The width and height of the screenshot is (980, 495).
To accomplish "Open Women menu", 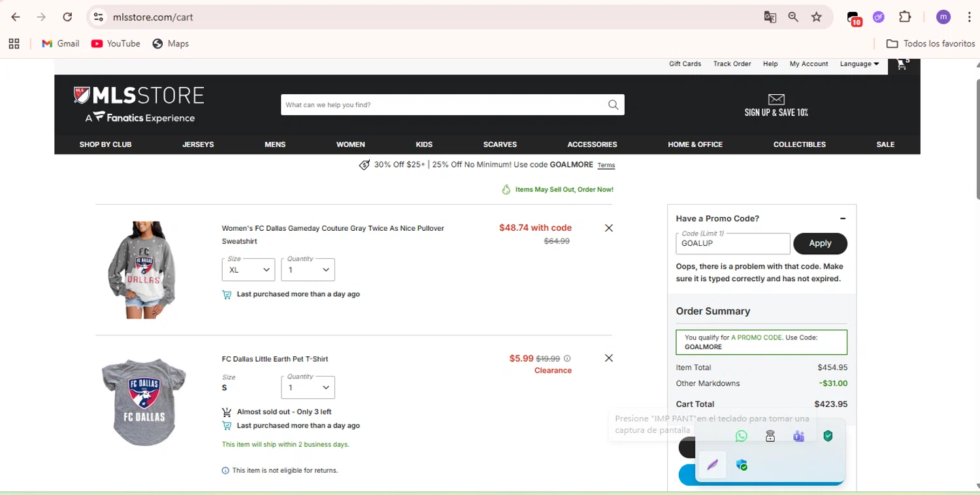I will point(351,145).
